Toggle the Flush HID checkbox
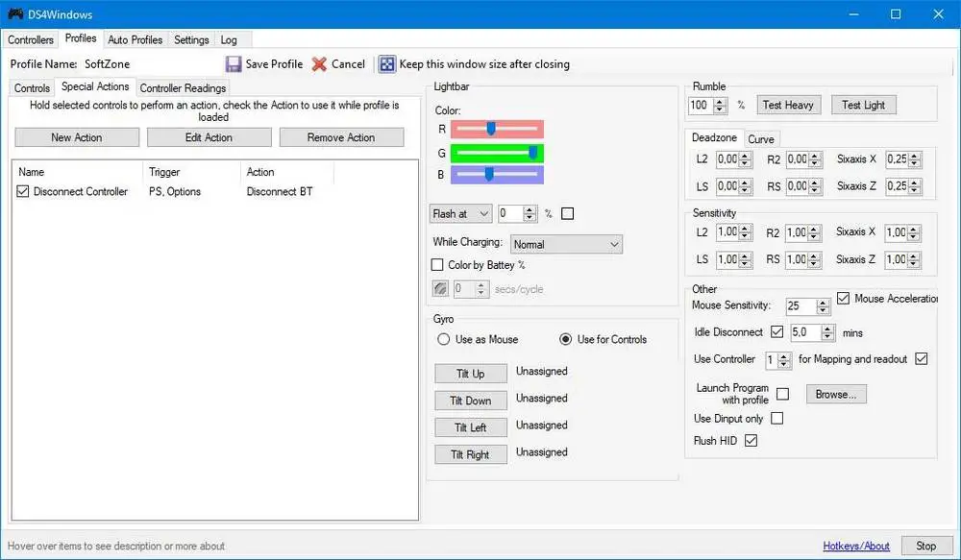Image resolution: width=961 pixels, height=560 pixels. click(x=751, y=441)
